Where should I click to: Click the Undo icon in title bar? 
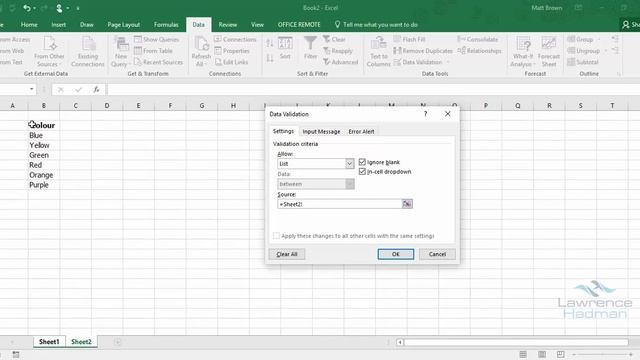tap(27, 8)
